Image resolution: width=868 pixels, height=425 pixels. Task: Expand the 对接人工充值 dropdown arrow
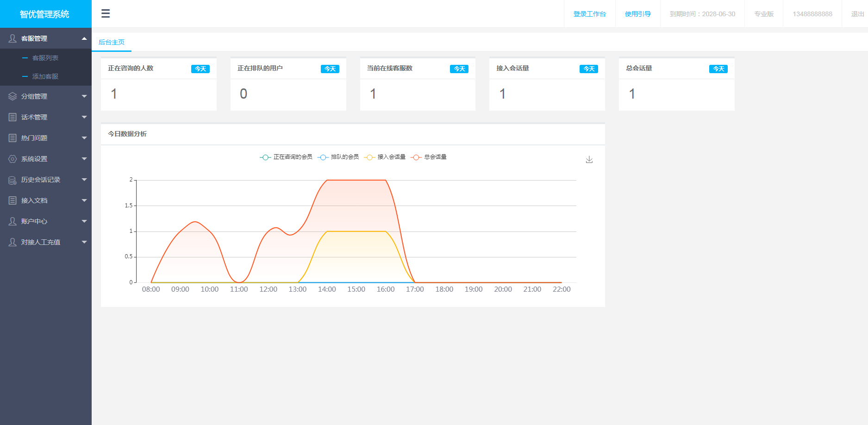point(84,242)
